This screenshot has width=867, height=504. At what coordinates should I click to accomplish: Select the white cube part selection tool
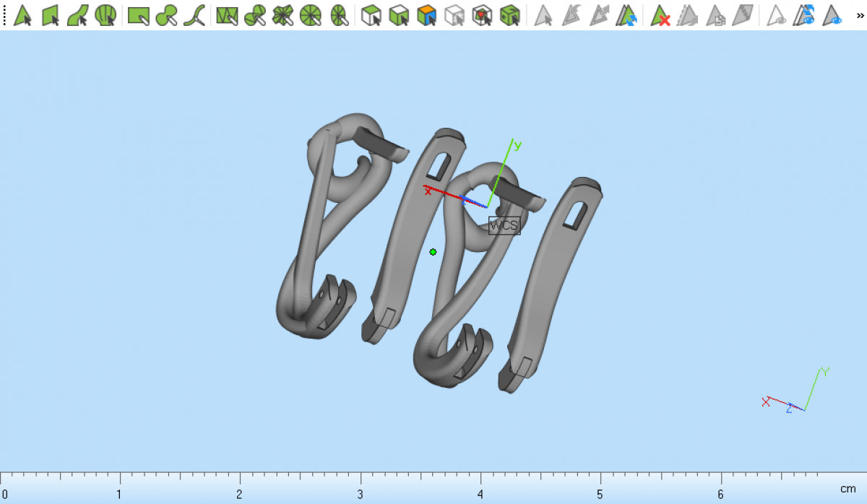tap(371, 15)
